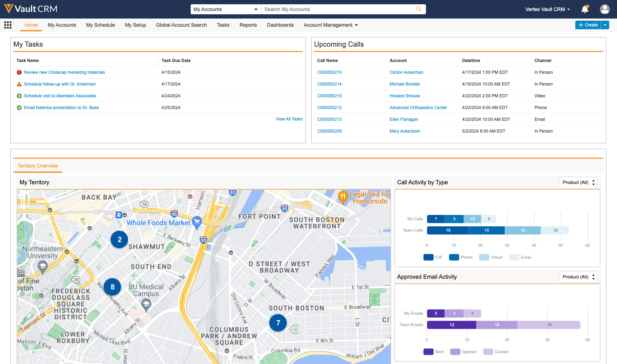The width and height of the screenshot is (617, 364).
Task: Click the Virtual color swatch in legend
Action: click(484, 257)
